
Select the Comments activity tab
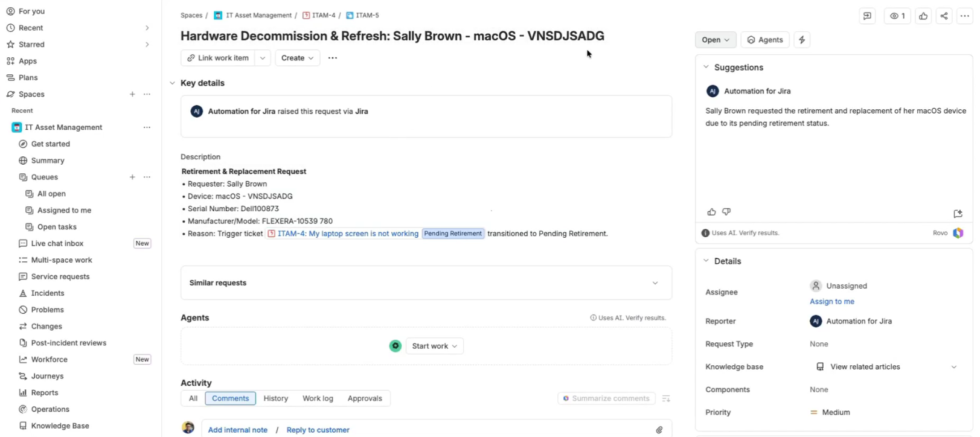pyautogui.click(x=230, y=398)
